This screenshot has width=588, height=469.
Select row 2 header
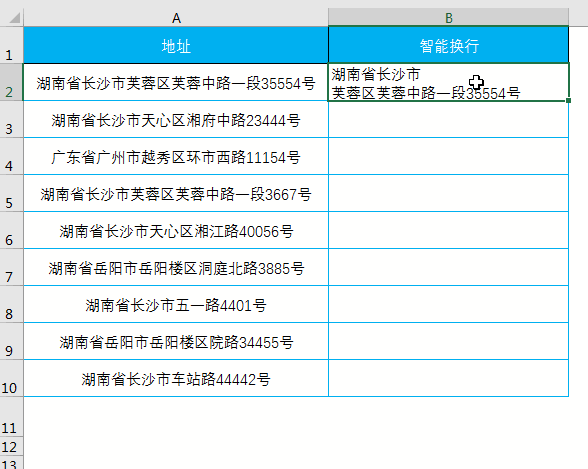pos(11,82)
